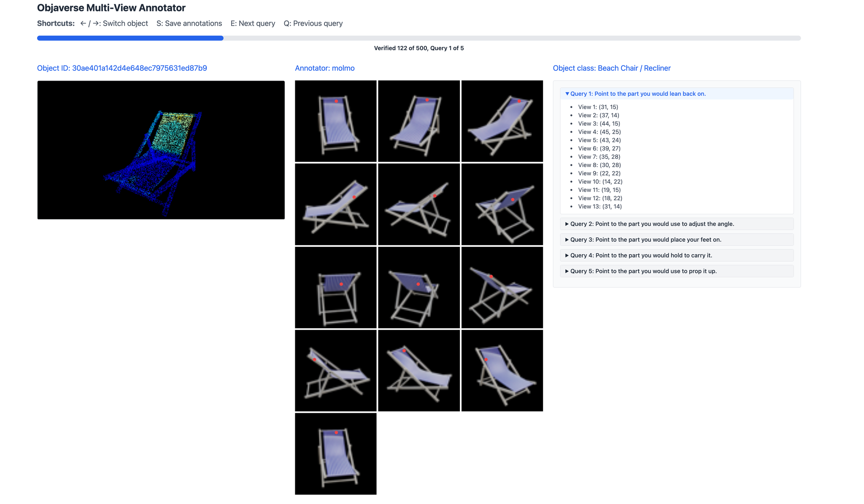Click the E: Next query hint
The image size is (864, 504).
click(x=253, y=24)
